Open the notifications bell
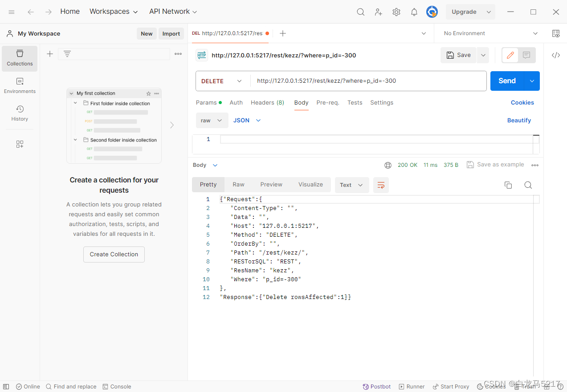Screen dimensions: 567x392 click(x=414, y=12)
